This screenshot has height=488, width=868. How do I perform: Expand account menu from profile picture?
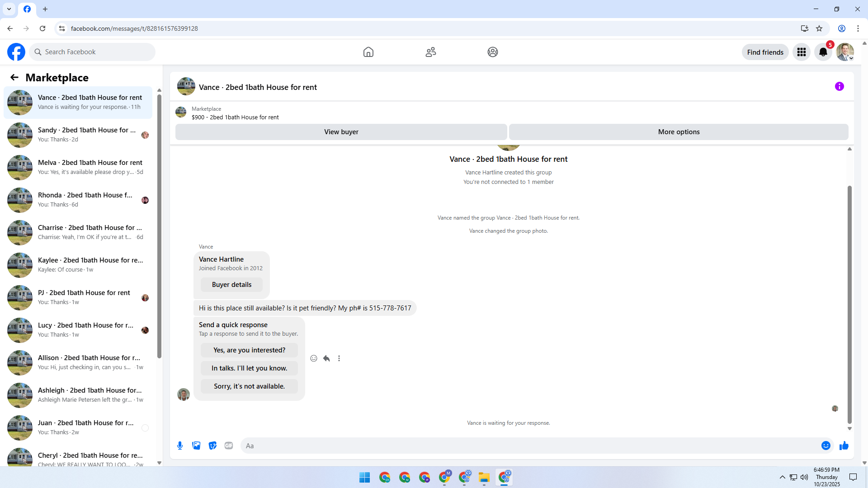844,52
